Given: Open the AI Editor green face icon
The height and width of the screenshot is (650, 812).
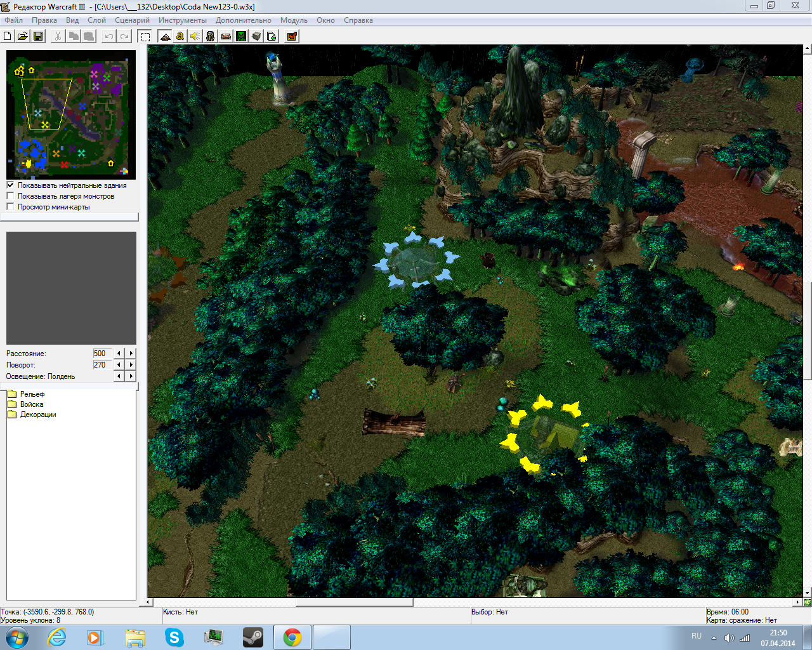Looking at the screenshot, I should tap(241, 36).
